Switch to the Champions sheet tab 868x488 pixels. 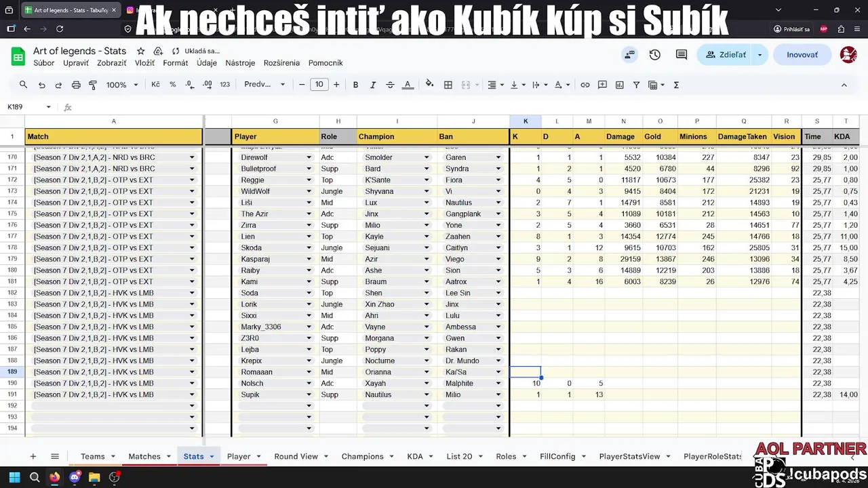pyautogui.click(x=362, y=457)
